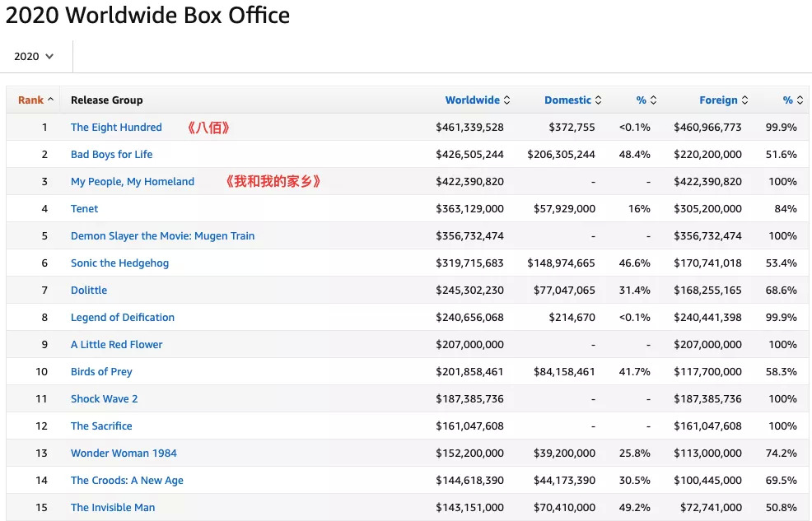Open the 2020 year dropdown

(34, 57)
